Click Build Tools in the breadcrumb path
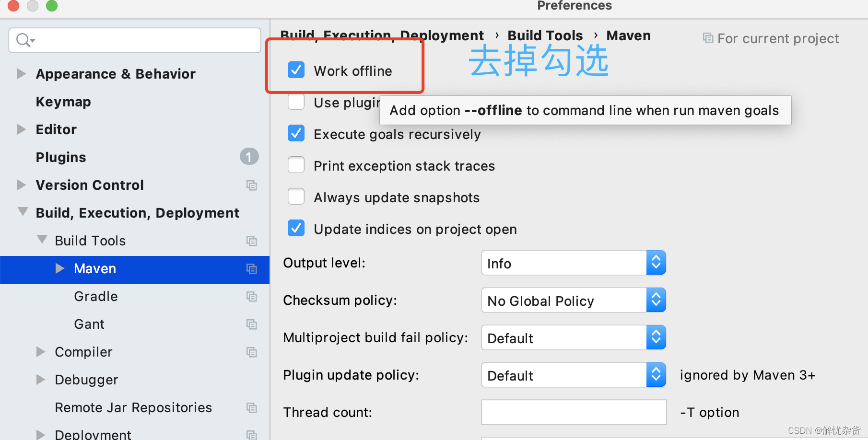This screenshot has width=868, height=440. 545,35
